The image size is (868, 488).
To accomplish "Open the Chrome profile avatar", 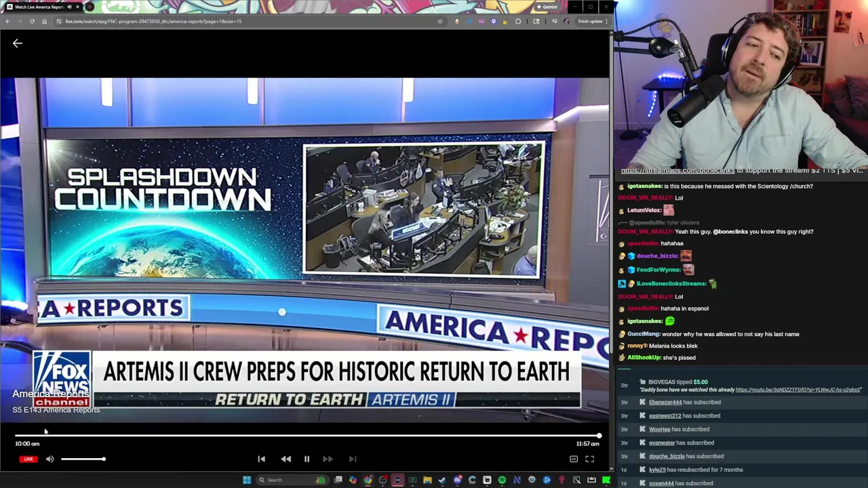I will tap(567, 21).
